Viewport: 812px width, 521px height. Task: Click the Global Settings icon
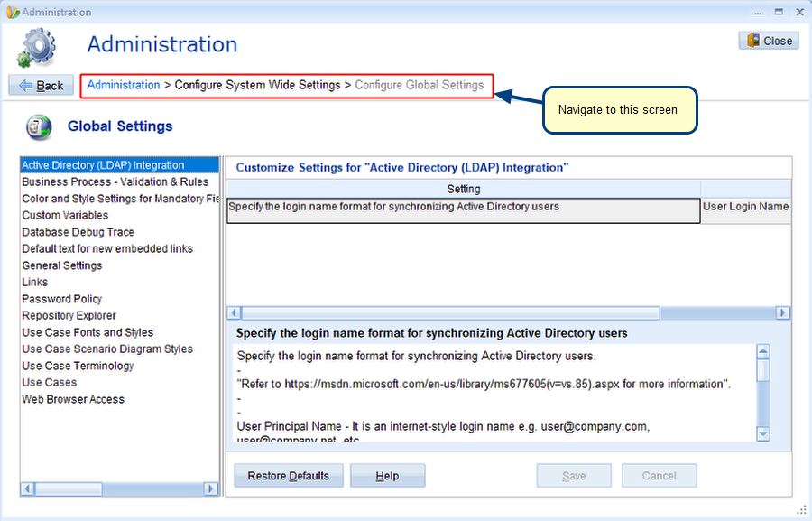coord(39,127)
